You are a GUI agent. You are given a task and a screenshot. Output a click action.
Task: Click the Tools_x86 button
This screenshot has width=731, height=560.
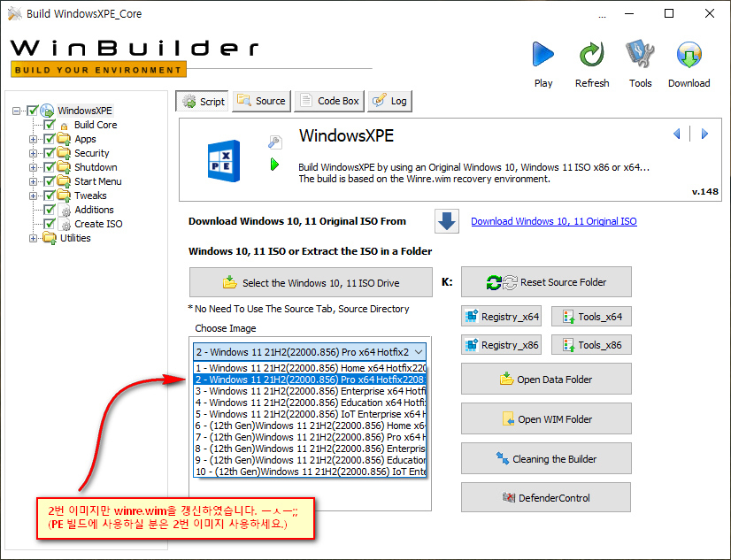(x=591, y=345)
